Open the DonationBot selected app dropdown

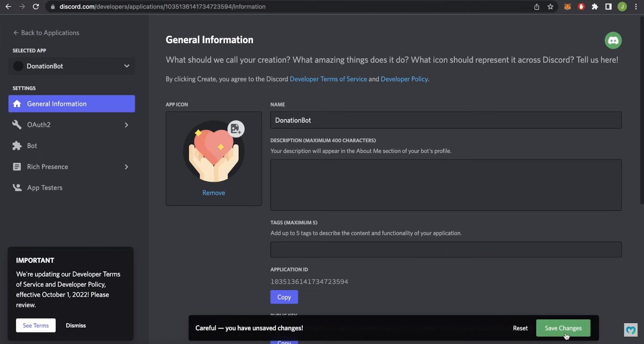(72, 66)
